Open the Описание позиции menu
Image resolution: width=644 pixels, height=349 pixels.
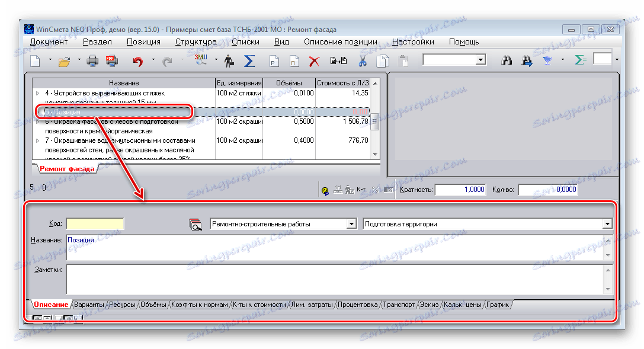pos(341,42)
